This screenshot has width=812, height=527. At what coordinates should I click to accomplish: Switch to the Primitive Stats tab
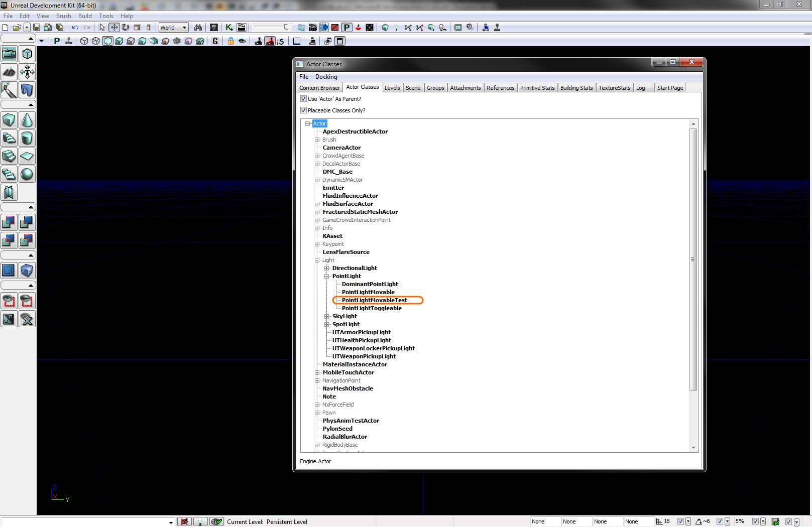click(537, 88)
